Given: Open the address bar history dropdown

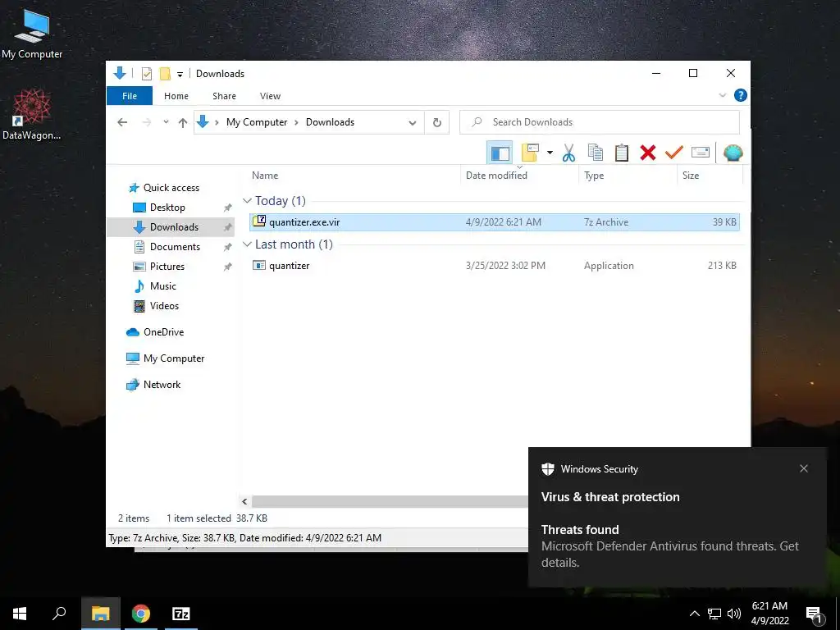Looking at the screenshot, I should (x=412, y=123).
